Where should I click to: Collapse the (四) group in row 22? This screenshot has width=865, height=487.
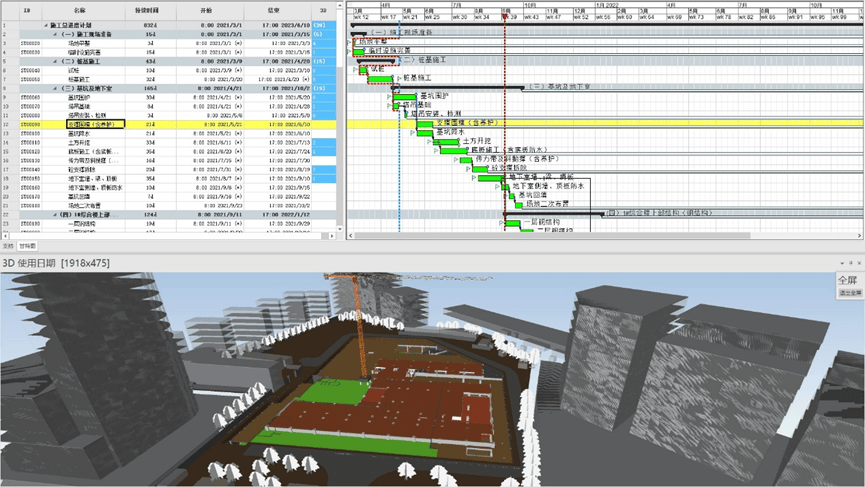[x=55, y=215]
